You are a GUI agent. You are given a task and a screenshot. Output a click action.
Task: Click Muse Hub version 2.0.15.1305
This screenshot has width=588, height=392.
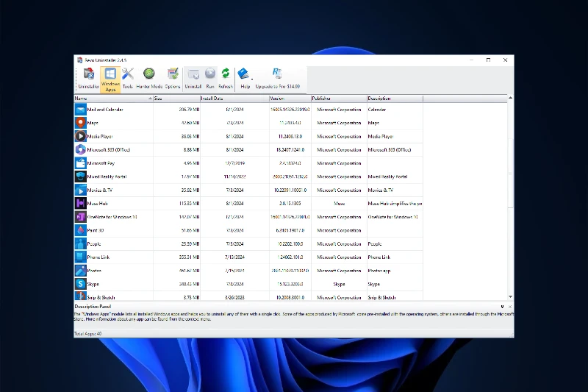point(290,204)
